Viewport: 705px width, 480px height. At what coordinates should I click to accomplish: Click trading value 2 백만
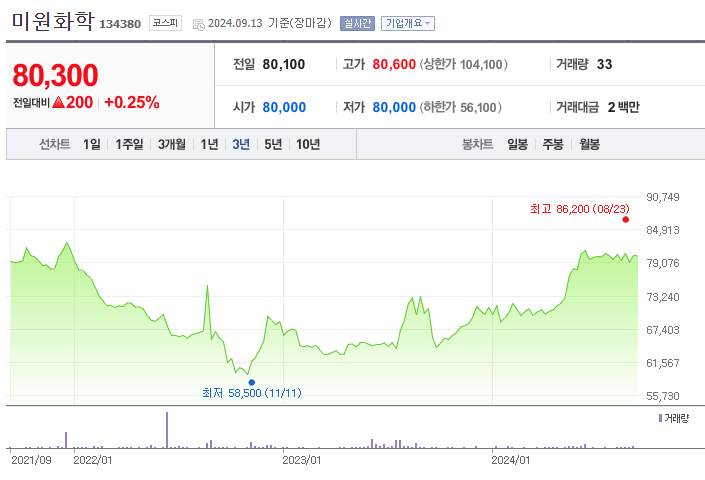pyautogui.click(x=623, y=107)
